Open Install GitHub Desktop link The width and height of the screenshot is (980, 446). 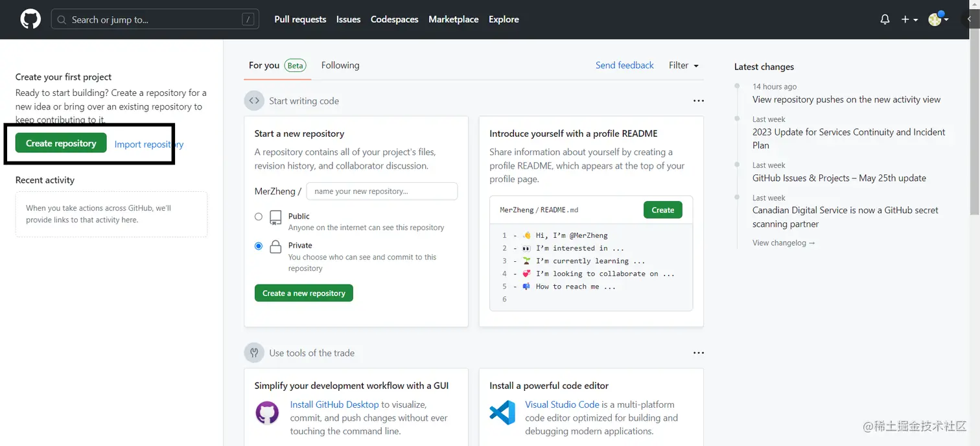click(334, 405)
